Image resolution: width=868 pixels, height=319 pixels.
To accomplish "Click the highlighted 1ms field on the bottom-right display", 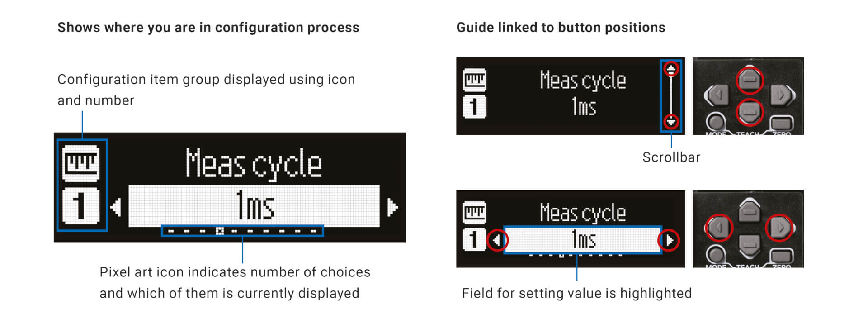I will tap(583, 239).
